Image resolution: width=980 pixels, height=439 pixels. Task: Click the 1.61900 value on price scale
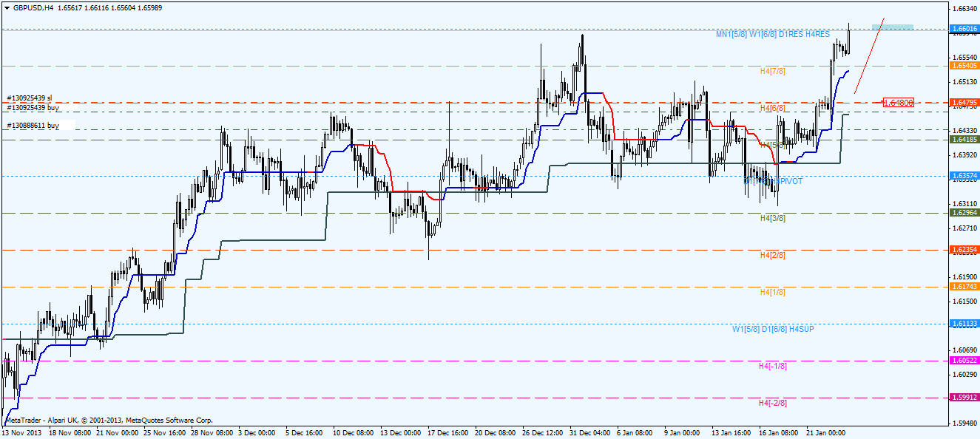coord(964,276)
